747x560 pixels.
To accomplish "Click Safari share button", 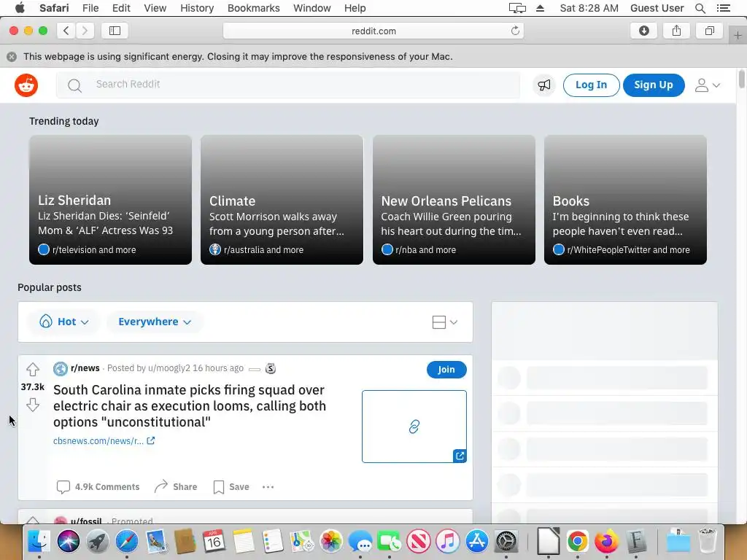I will coord(676,31).
